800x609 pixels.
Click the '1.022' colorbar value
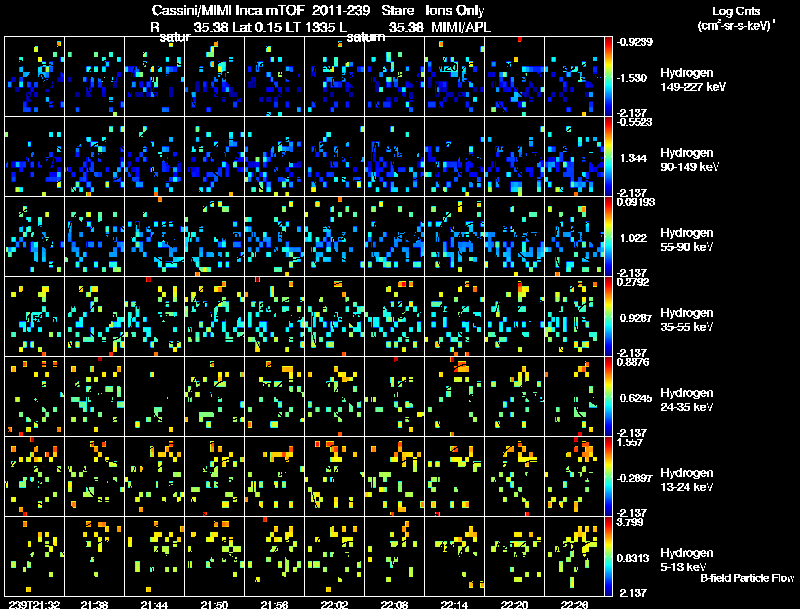[634, 238]
